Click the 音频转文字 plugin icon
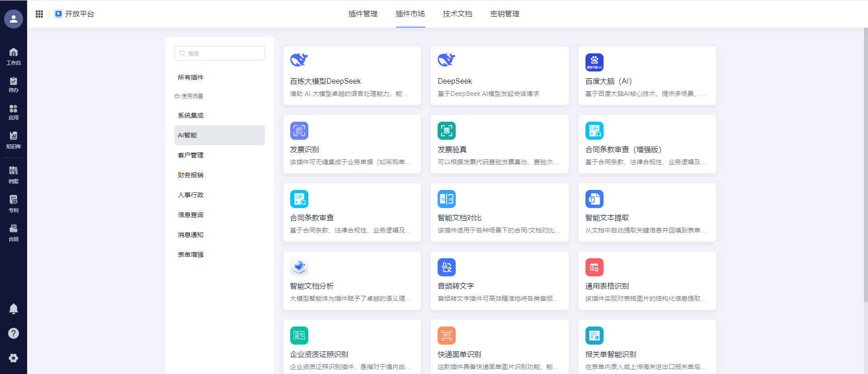The image size is (868, 374). 446,267
